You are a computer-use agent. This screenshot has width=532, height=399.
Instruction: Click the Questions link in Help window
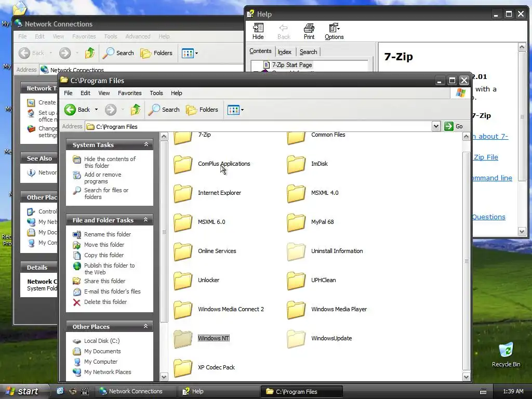[x=488, y=217]
